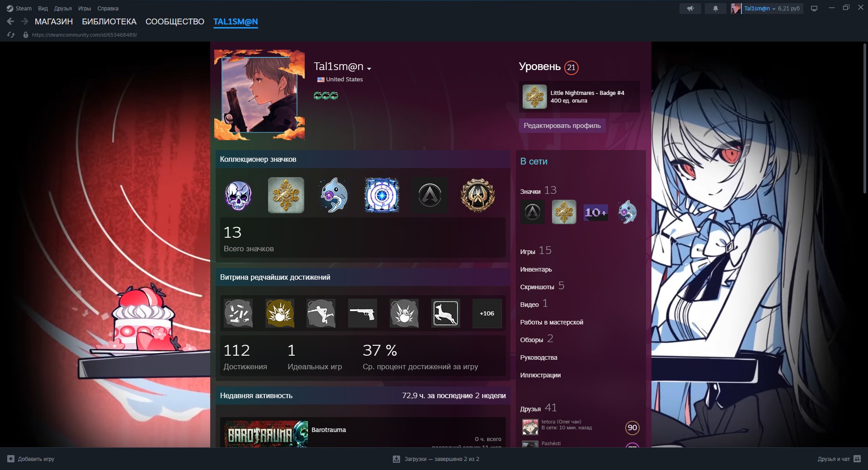Open the Barotrauma game banner
Screen dimensions: 868x470
pos(266,434)
